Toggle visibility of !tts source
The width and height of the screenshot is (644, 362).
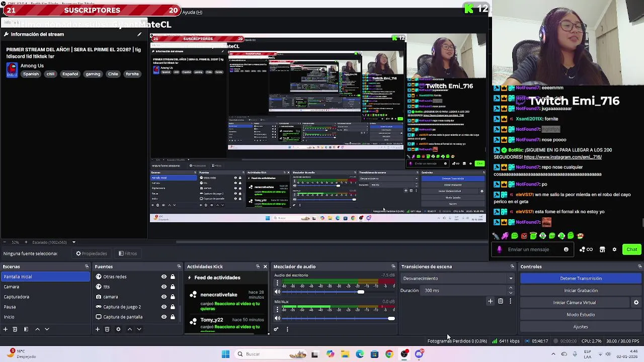164,287
